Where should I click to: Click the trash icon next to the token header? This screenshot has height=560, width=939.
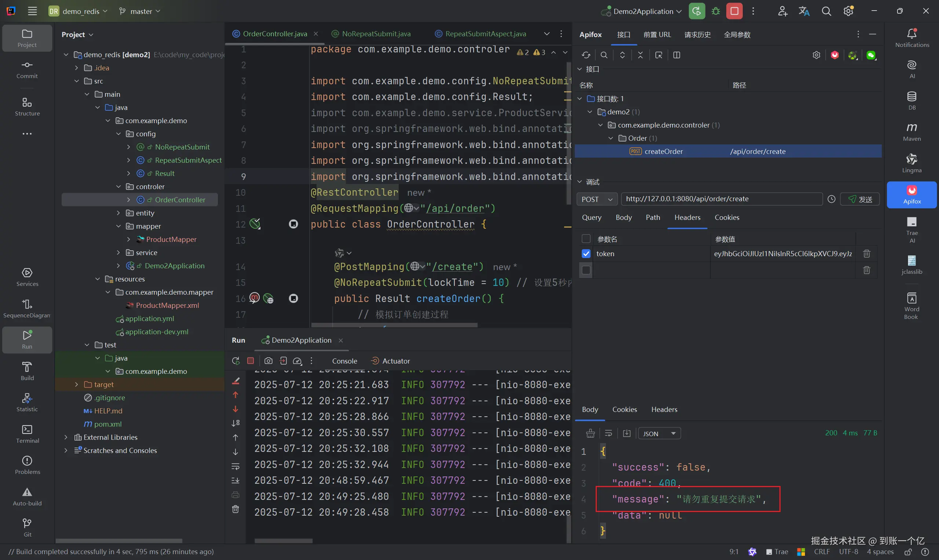pos(866,254)
